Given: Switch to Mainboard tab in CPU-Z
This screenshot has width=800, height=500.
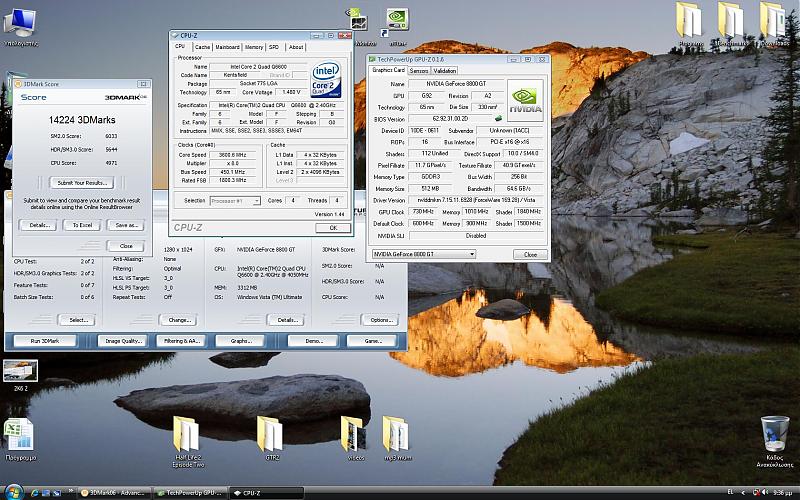Looking at the screenshot, I should tap(227, 47).
